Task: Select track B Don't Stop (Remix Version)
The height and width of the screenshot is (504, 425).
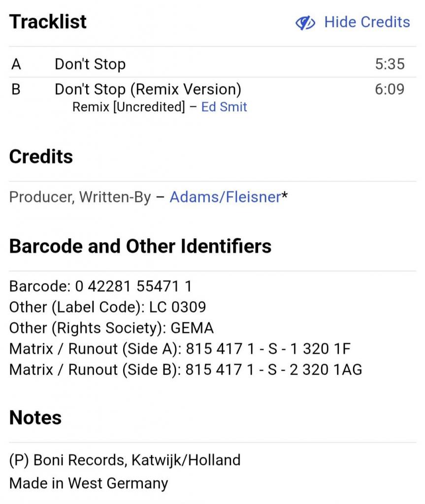Action: 148,90
